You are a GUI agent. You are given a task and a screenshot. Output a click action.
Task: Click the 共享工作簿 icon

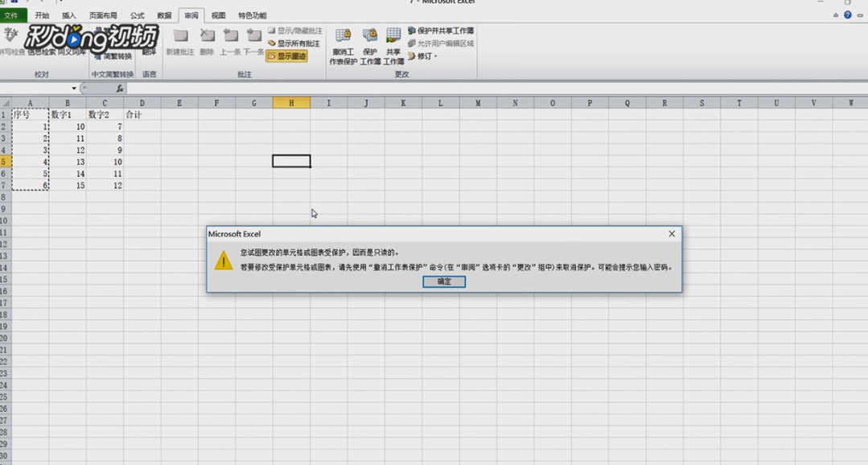point(393,47)
